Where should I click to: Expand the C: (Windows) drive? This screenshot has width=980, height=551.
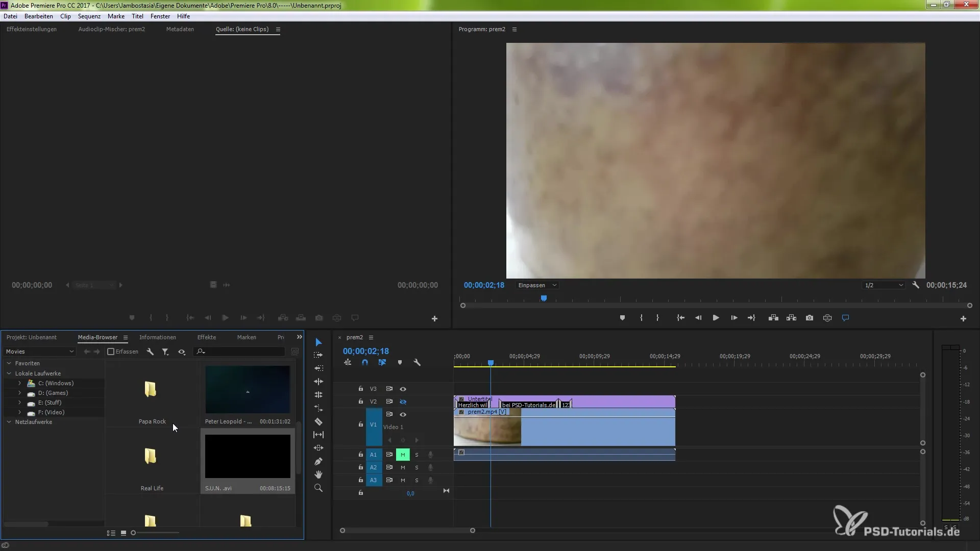point(19,383)
